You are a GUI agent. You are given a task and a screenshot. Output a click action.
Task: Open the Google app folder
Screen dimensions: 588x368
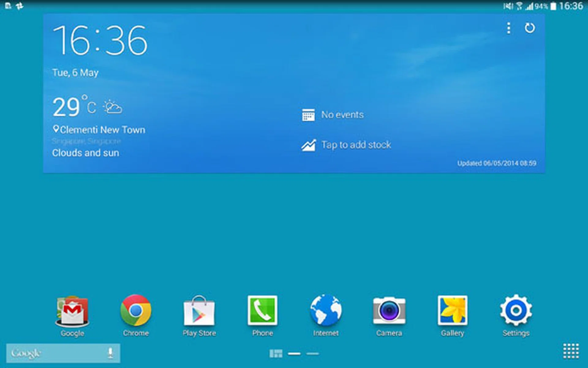point(72,311)
